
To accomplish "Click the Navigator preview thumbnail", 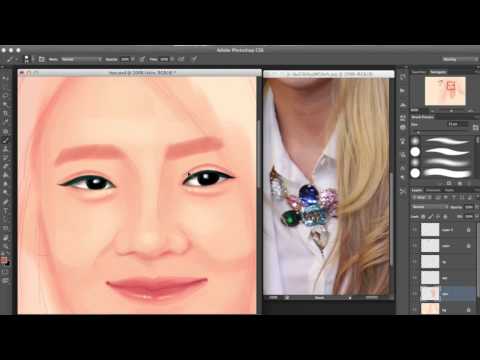I will click(x=445, y=91).
